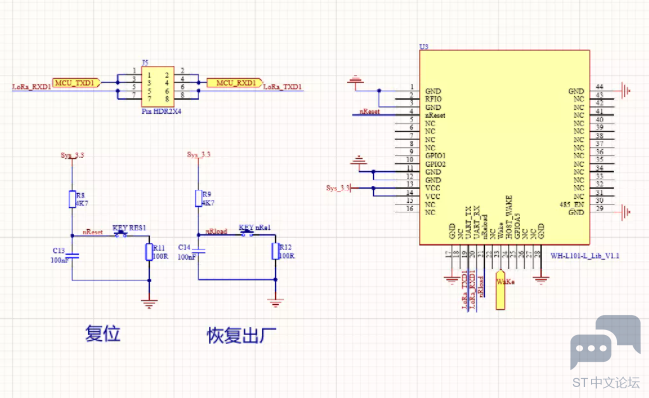649x398 pixels.
Task: Click the 100nF value of C14
Action: pos(187,257)
